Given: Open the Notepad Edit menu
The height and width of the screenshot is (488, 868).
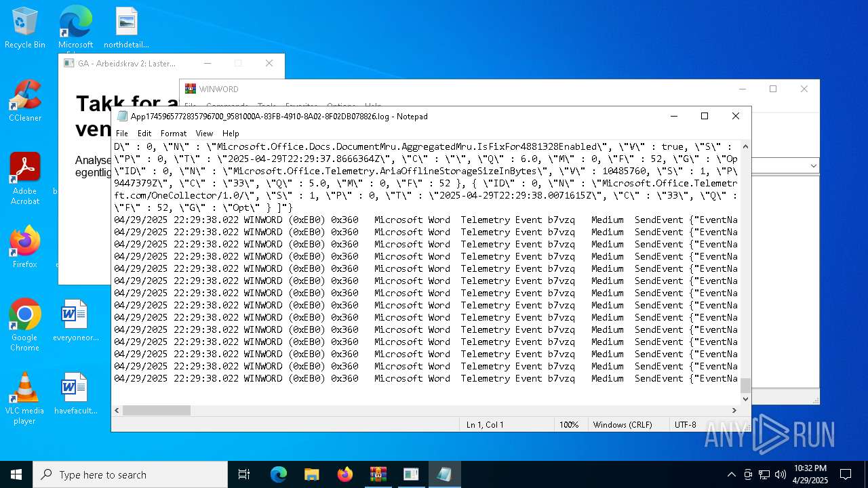Looking at the screenshot, I should pos(144,134).
